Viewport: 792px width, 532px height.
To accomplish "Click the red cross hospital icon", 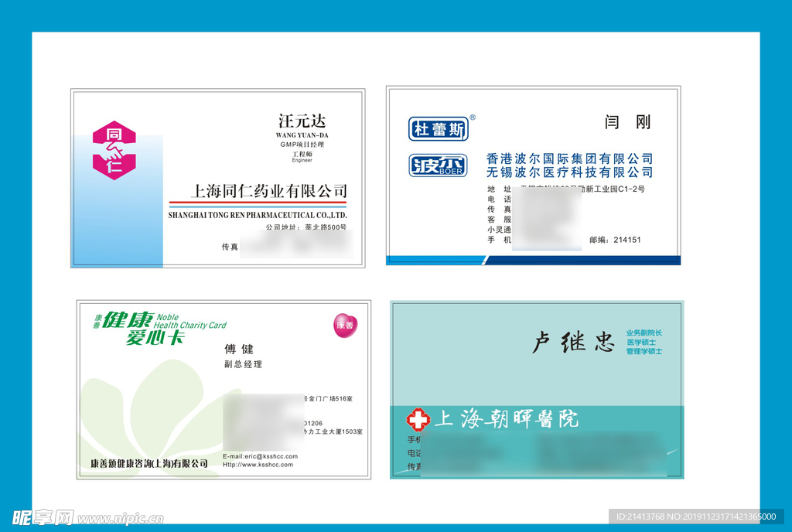I will point(418,419).
